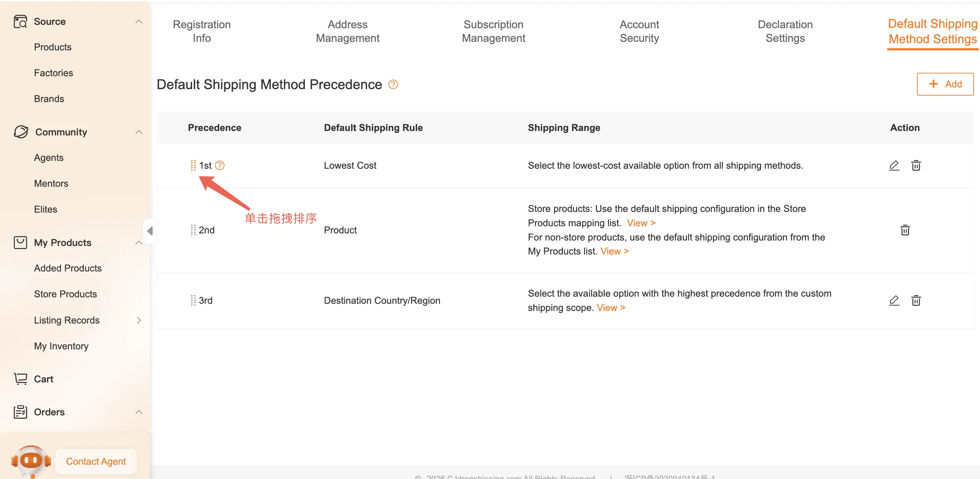This screenshot has width=980, height=479.
Task: Delete the Lowest Cost shipping rule
Action: coord(916,165)
